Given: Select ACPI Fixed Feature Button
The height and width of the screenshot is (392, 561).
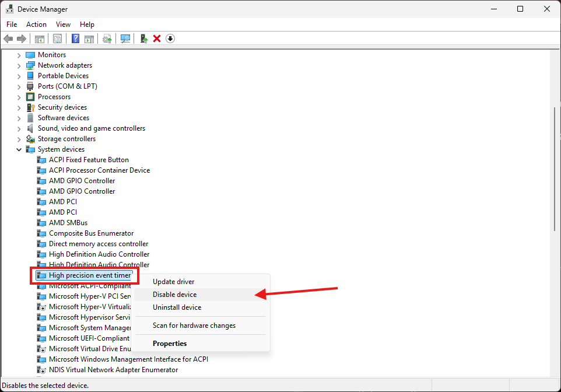Looking at the screenshot, I should [89, 160].
